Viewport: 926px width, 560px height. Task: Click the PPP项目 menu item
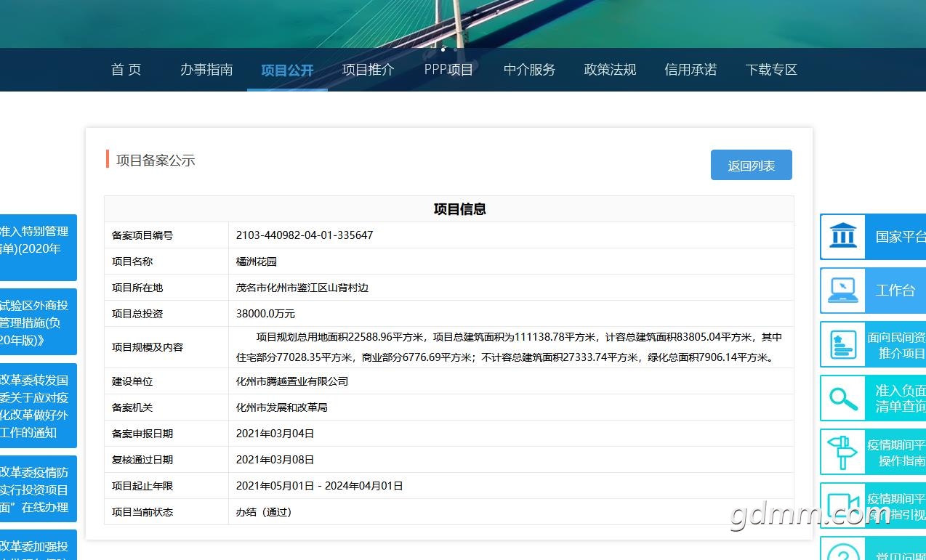coord(448,70)
